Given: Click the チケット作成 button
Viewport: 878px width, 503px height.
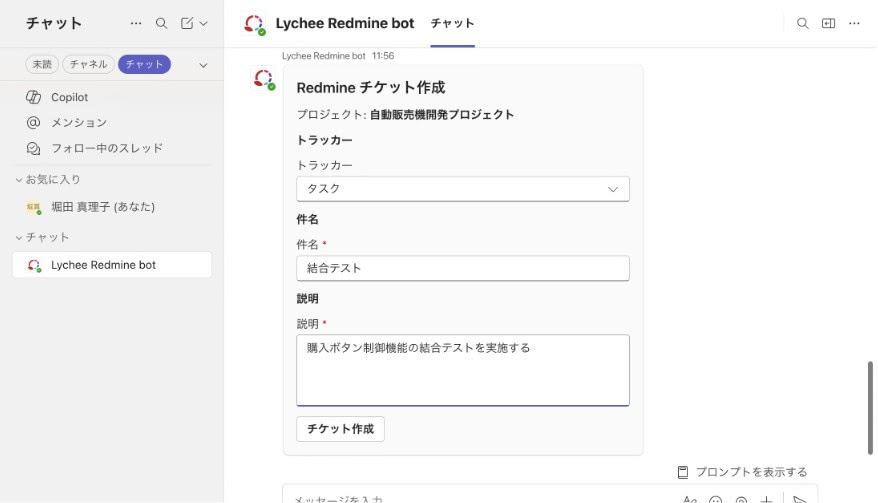Looking at the screenshot, I should tap(340, 429).
